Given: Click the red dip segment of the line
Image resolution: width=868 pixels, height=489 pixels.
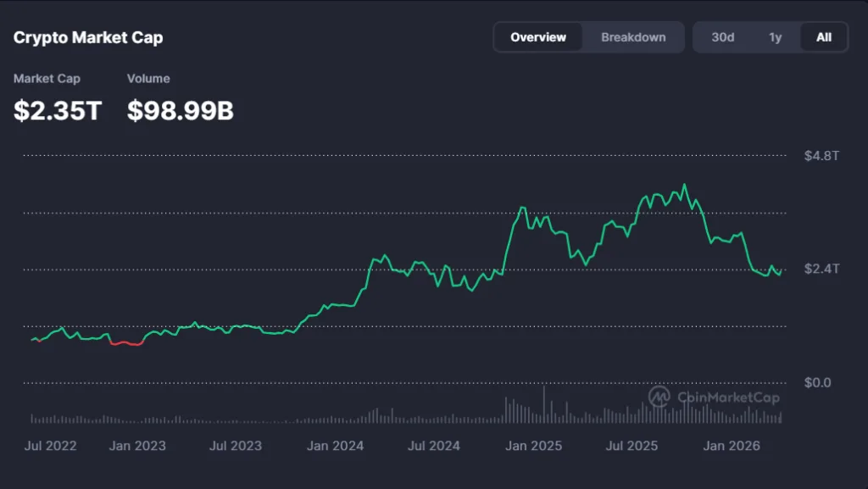Looking at the screenshot, I should [125, 344].
